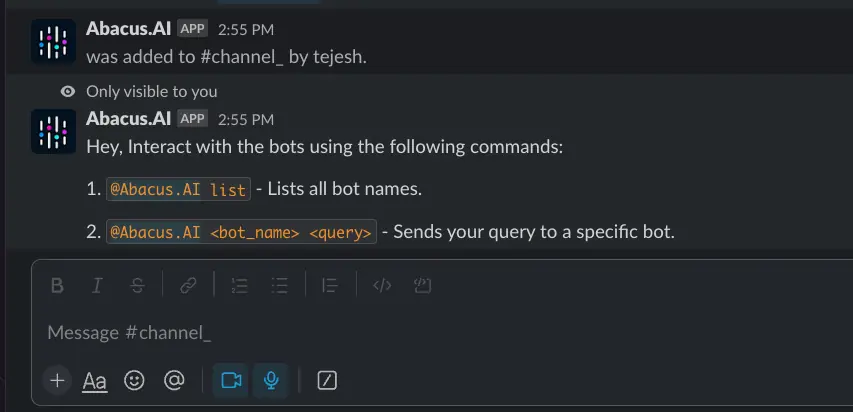Apply blockquote formatting
Viewport: 853px width, 412px height.
pyautogui.click(x=330, y=286)
